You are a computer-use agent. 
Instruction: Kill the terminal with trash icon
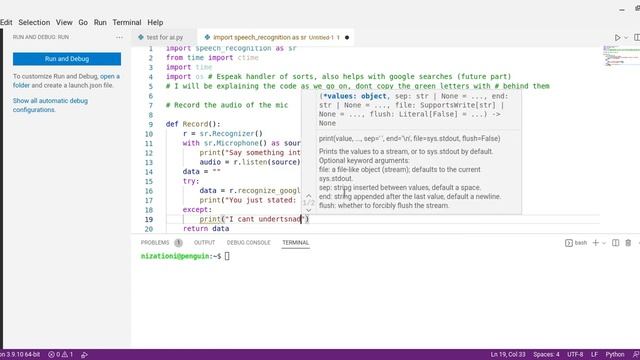pos(628,243)
